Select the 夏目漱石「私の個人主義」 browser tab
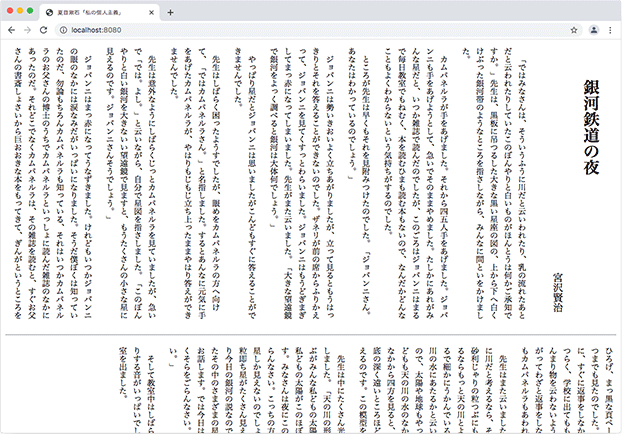 click(100, 13)
